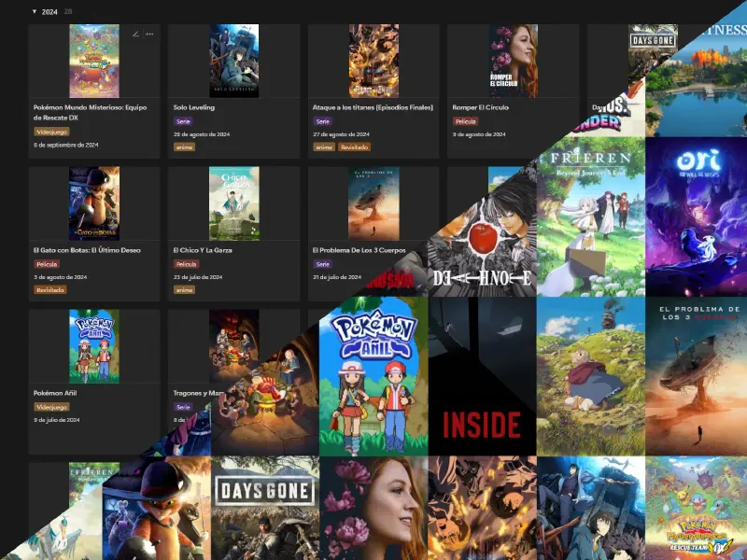
Task: Collapse the 2024 group triangle
Action: click(x=35, y=11)
